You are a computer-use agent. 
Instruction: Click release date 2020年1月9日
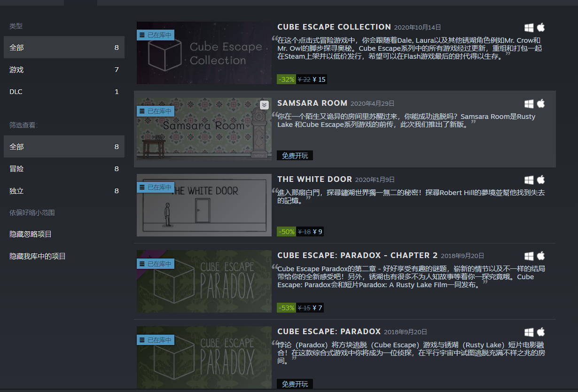point(375,180)
